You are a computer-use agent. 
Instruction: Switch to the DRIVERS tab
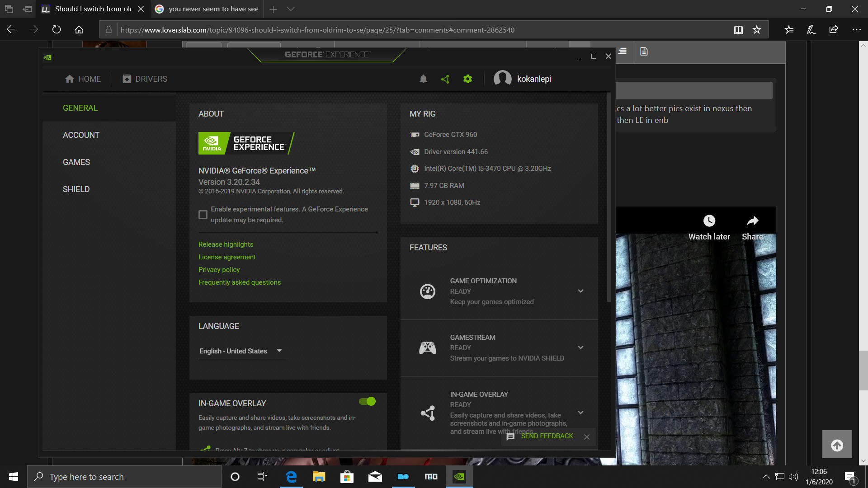pyautogui.click(x=145, y=79)
